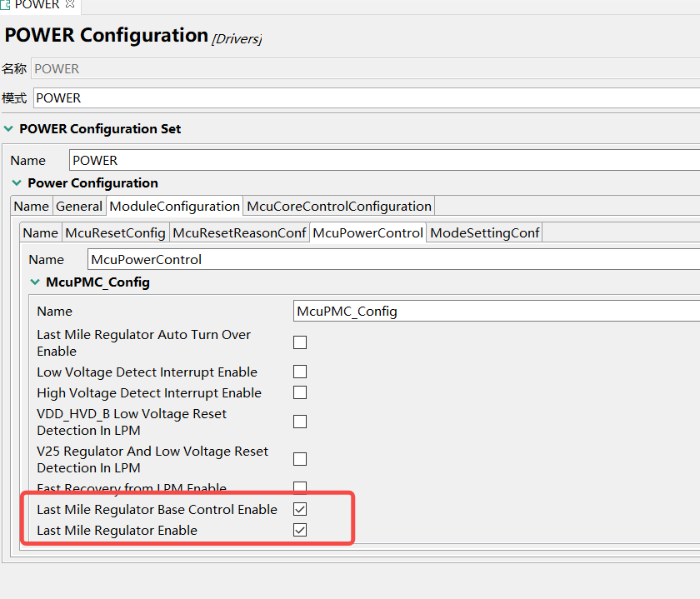The height and width of the screenshot is (599, 700).
Task: Toggle High Voltage Detect Interrupt Enable checkbox
Action: coord(300,392)
